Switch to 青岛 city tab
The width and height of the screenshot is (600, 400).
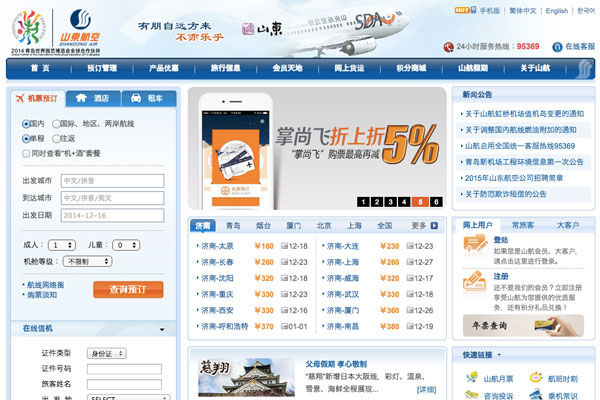pos(233,226)
